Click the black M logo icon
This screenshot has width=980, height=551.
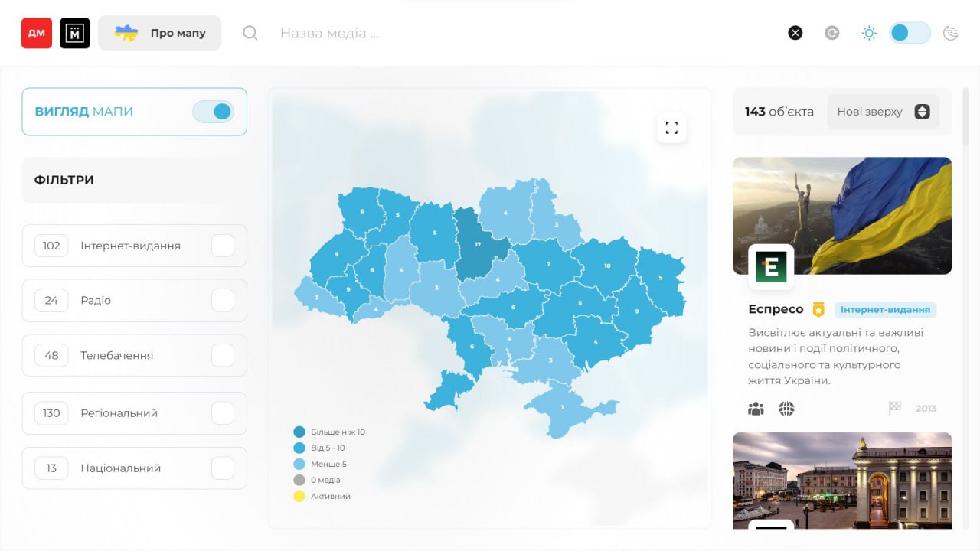(75, 33)
